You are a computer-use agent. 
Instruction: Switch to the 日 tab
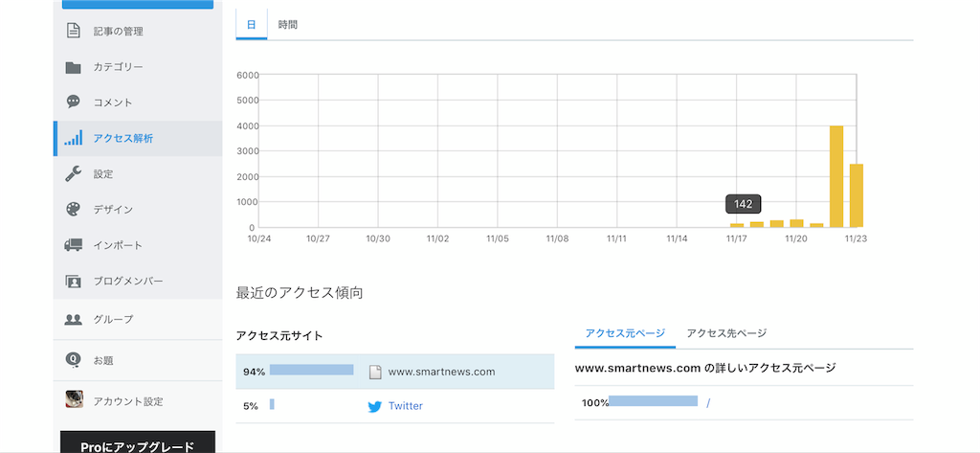tap(252, 25)
